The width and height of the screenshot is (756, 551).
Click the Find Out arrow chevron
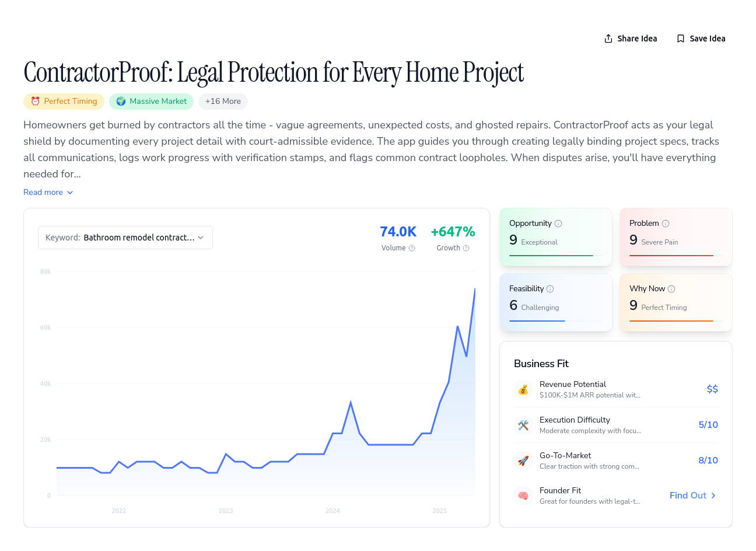coord(713,496)
